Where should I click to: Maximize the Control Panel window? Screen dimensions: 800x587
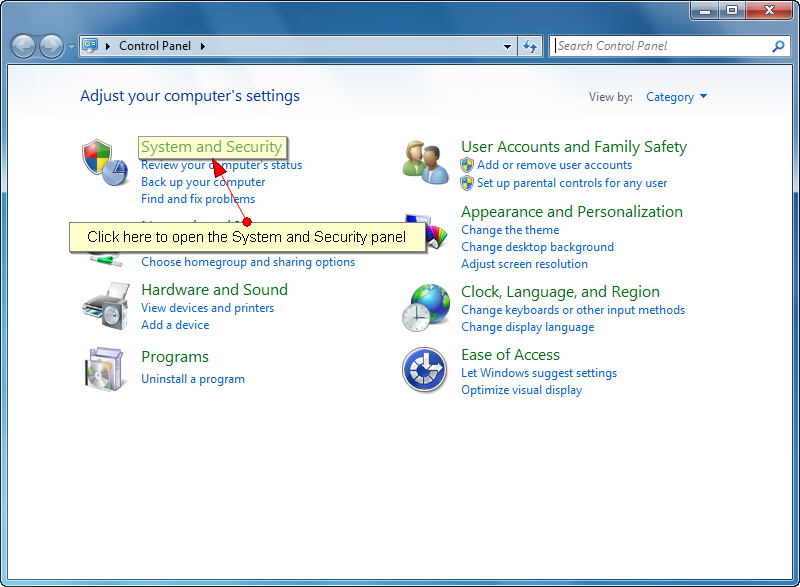(x=732, y=10)
